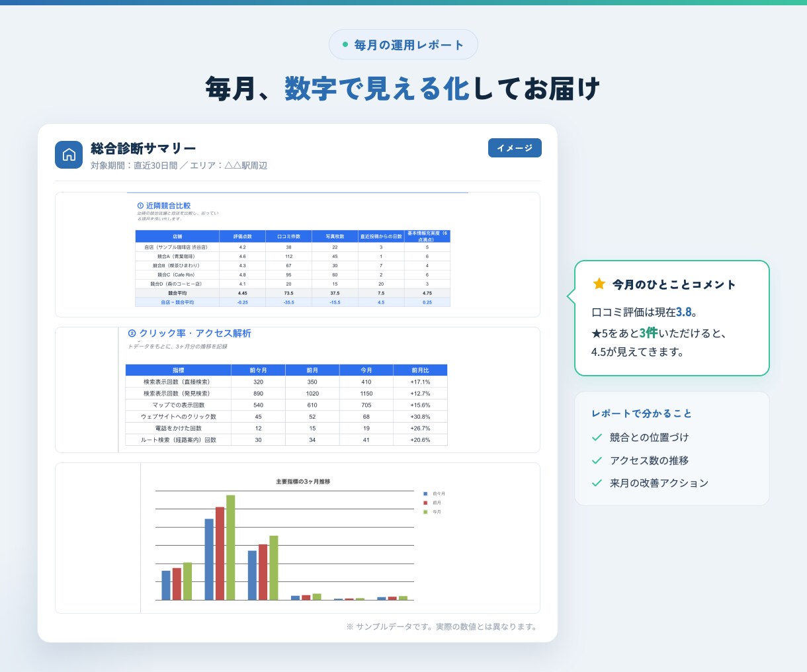Screen dimensions: 807x672
Task: Click the 自店 − 競合平均 row label
Action: (177, 302)
